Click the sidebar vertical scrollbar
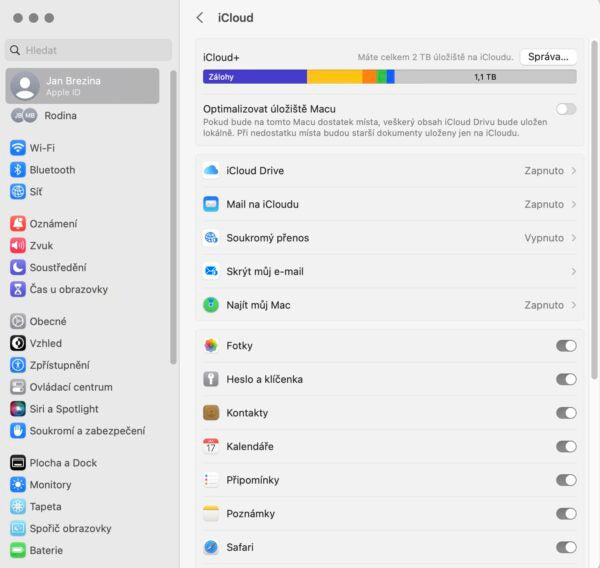This screenshot has width=600, height=568. 173,217
